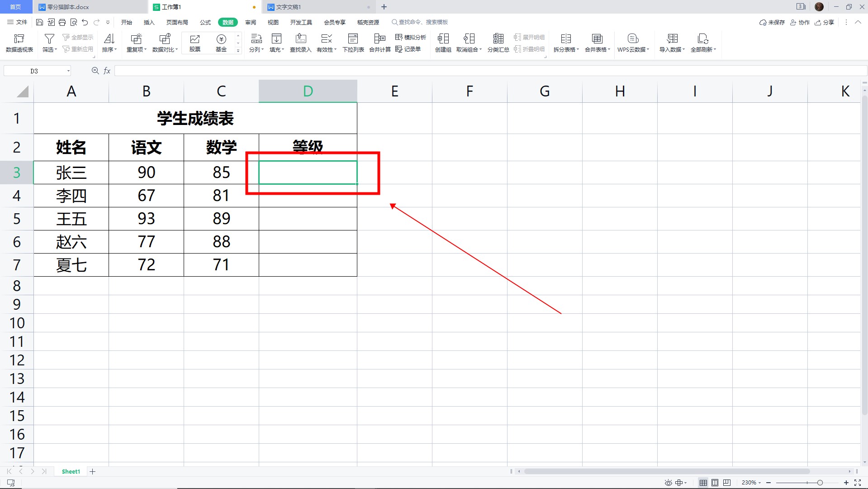Add a new sheet with plus button

tap(93, 471)
